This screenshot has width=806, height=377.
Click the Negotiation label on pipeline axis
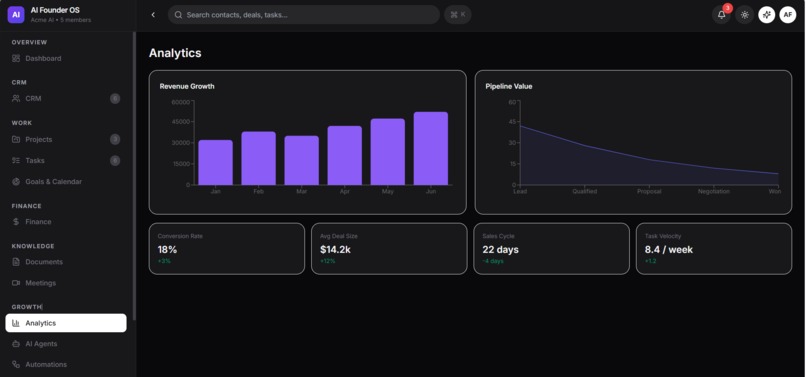click(713, 191)
